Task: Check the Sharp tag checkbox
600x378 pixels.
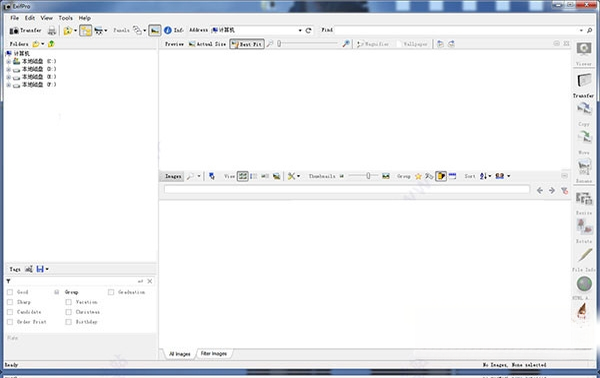Action: tap(10, 302)
